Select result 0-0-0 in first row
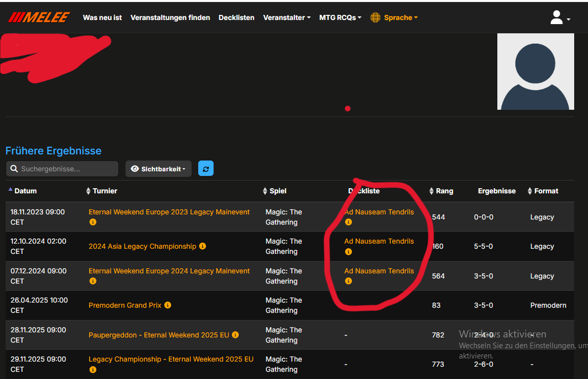The width and height of the screenshot is (588, 379). (x=484, y=217)
